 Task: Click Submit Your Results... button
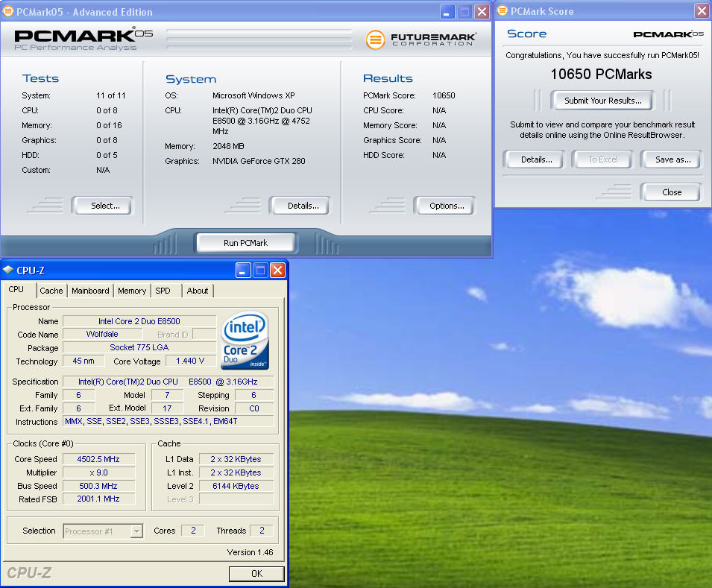coord(603,101)
